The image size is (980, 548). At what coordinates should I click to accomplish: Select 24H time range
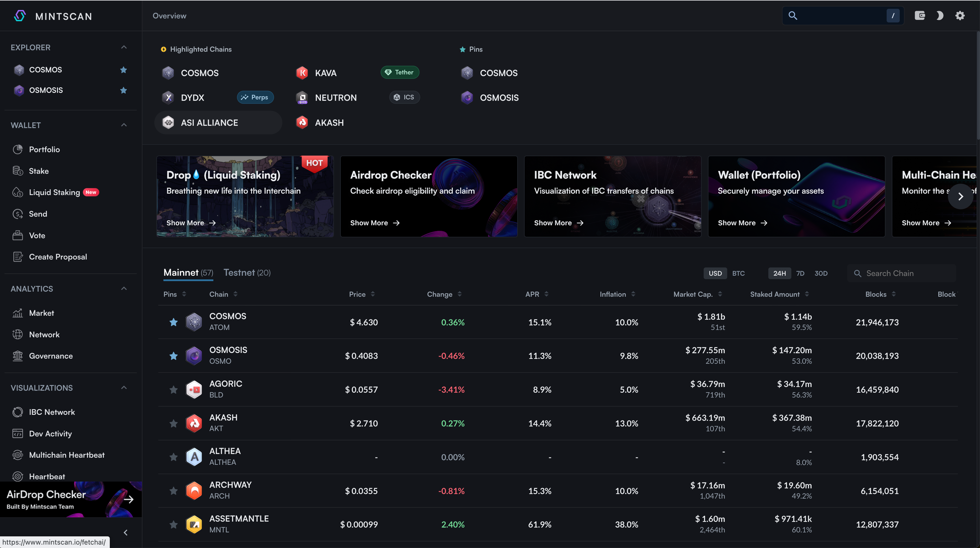click(779, 273)
